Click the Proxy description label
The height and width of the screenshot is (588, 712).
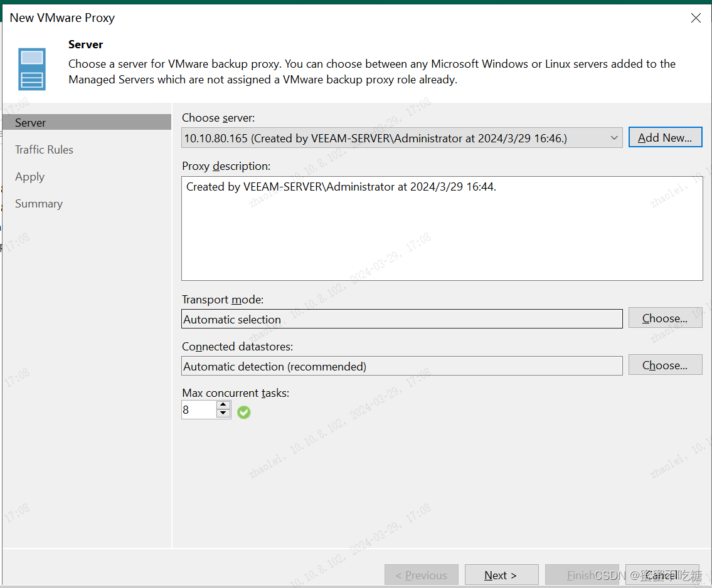pyautogui.click(x=226, y=166)
